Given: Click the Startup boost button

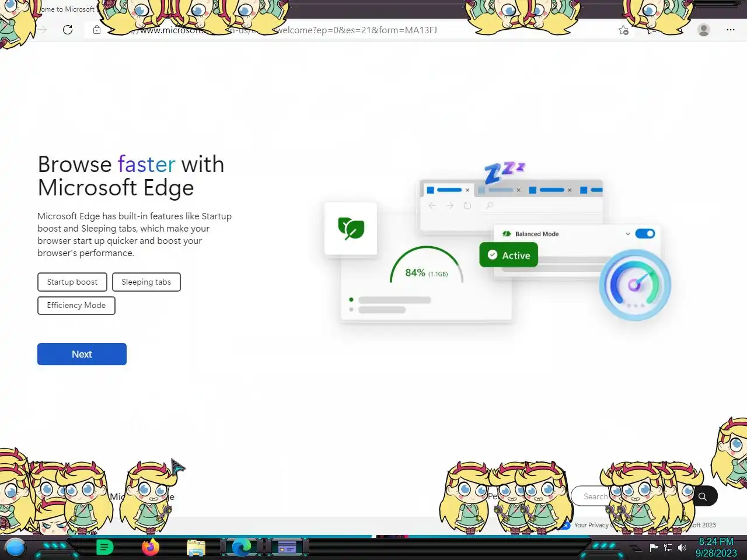Looking at the screenshot, I should tap(72, 282).
